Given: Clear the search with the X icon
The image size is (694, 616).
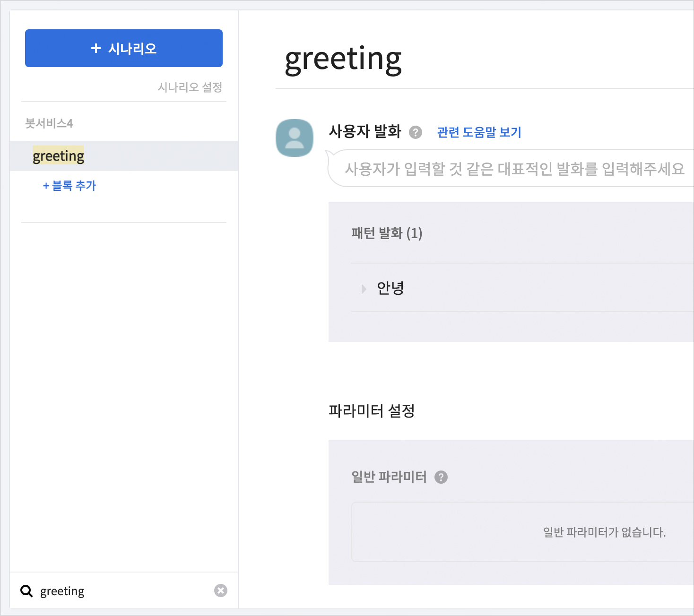Looking at the screenshot, I should (x=220, y=590).
